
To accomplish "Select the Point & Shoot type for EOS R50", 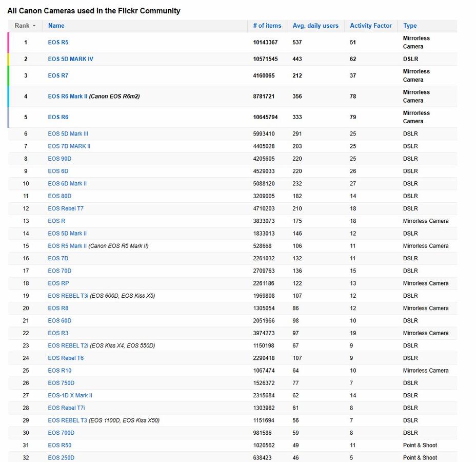I will tap(420, 445).
